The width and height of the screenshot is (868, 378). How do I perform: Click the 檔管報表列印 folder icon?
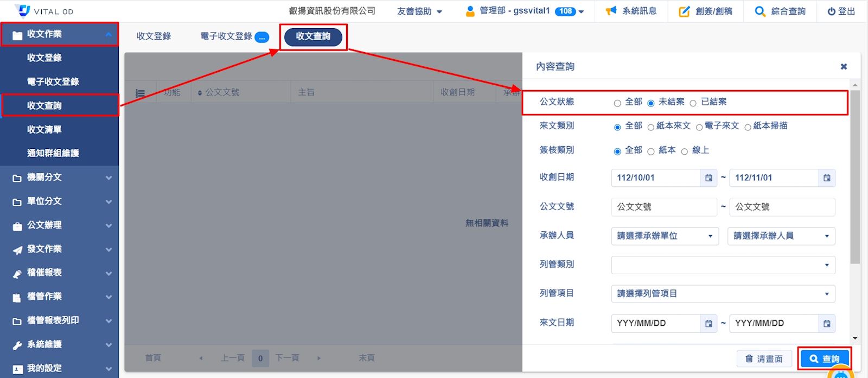tap(17, 321)
